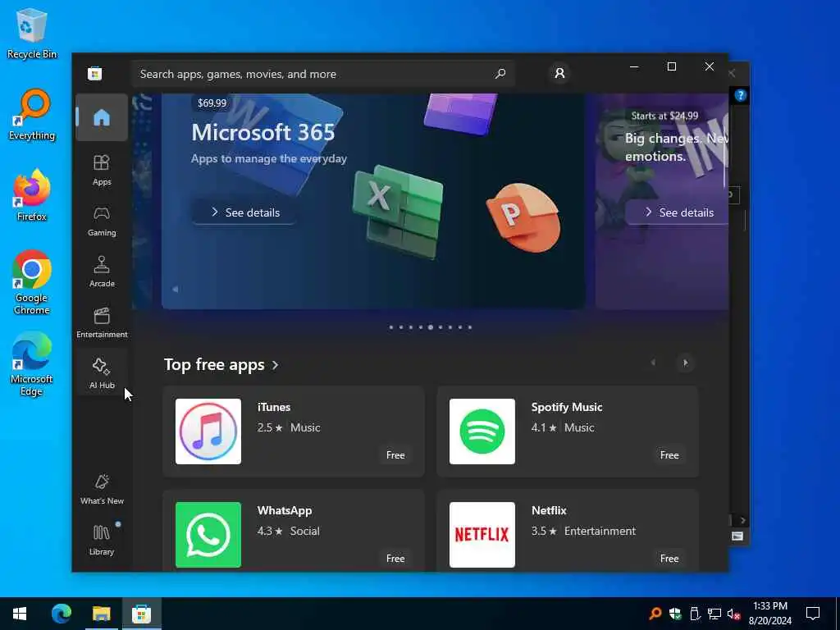
Task: Go to next page of top free apps
Action: [685, 363]
